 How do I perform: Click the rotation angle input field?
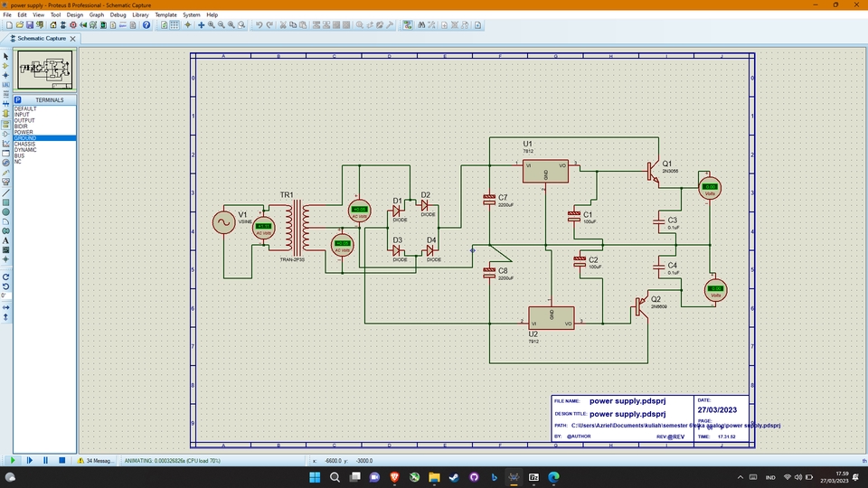tap(5, 296)
